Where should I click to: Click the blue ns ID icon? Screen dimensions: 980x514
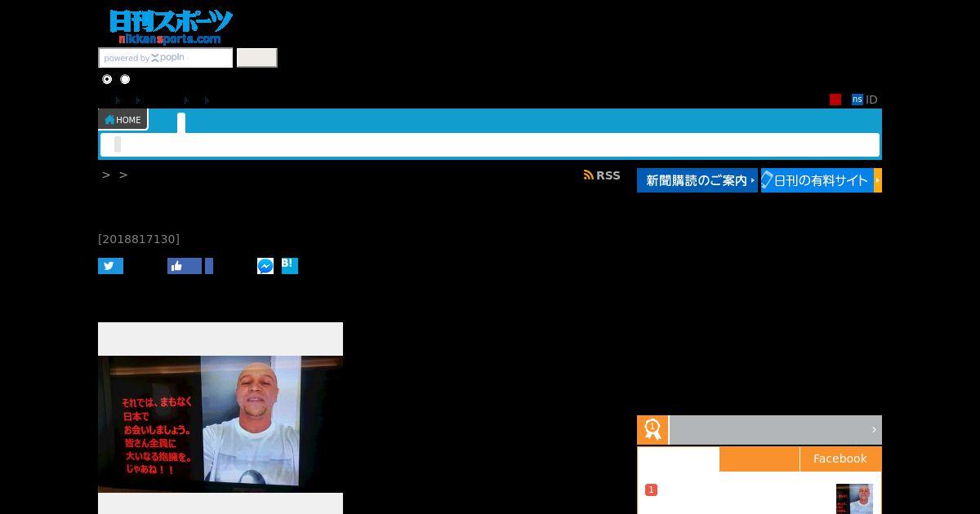[857, 100]
